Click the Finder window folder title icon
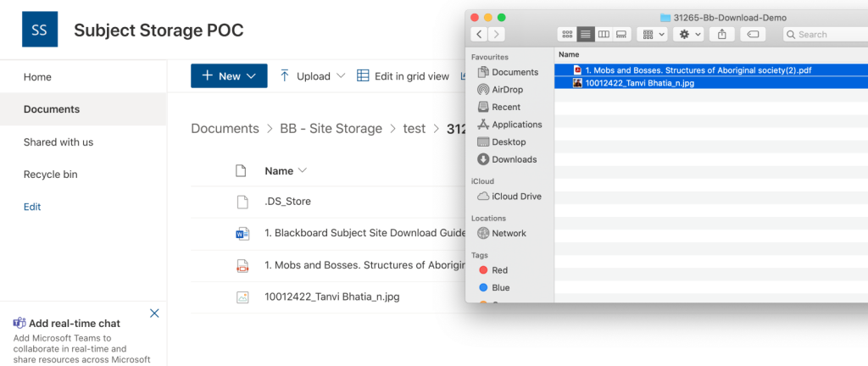This screenshot has height=366, width=868. pos(665,18)
